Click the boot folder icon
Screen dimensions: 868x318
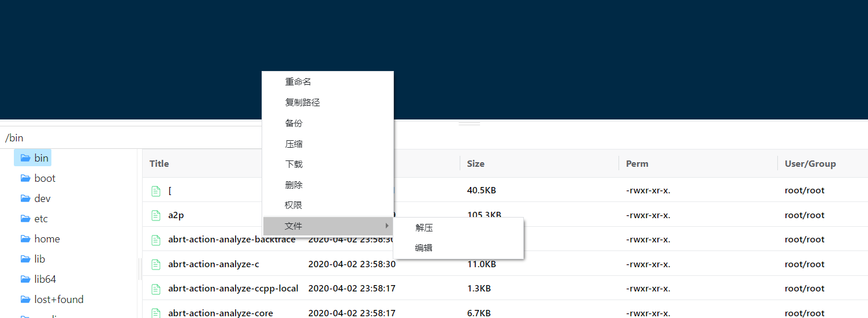(x=25, y=178)
